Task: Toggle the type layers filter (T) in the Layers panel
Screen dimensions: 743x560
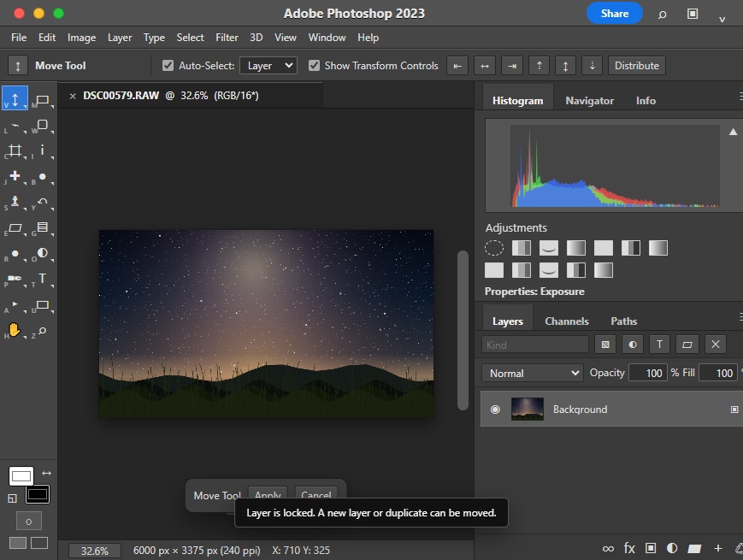Action: click(659, 345)
